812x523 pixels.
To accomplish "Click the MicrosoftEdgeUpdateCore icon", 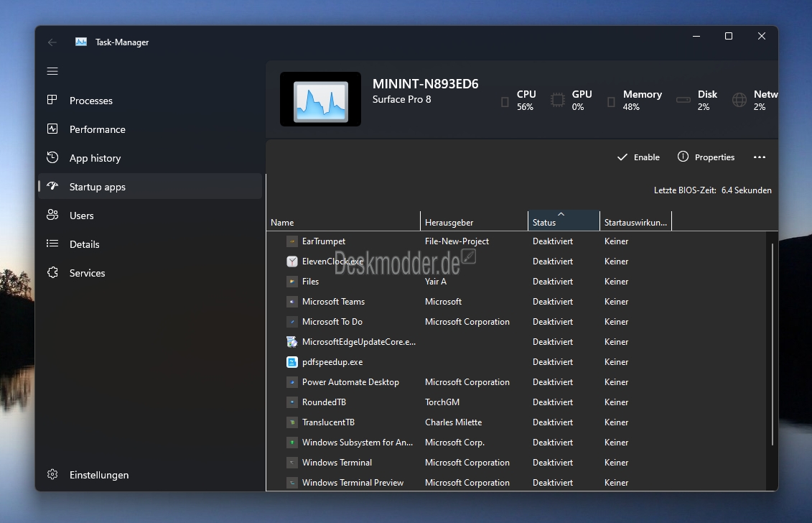I will click(292, 341).
